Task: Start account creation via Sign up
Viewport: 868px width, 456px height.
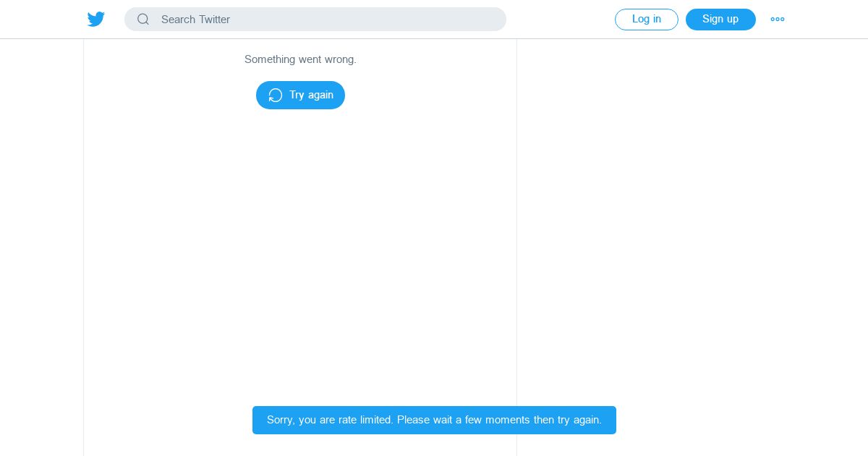Action: (720, 20)
